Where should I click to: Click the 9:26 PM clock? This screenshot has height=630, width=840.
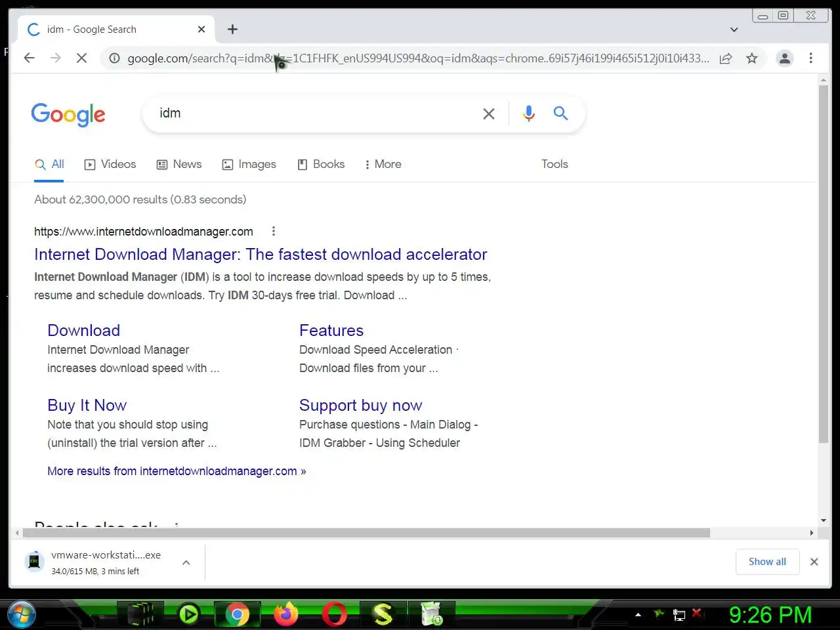(x=770, y=615)
